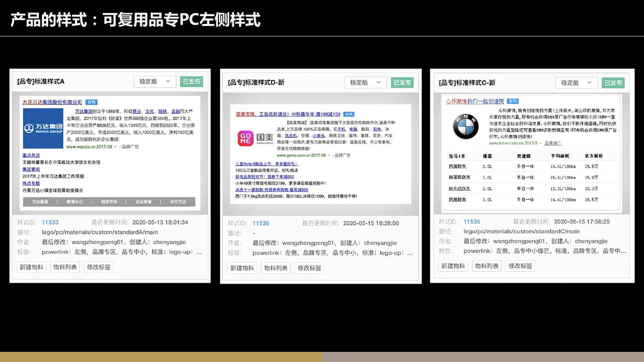Open the 稳定版 dropdown on 标准样式A card
The width and height of the screenshot is (644, 362).
[155, 82]
